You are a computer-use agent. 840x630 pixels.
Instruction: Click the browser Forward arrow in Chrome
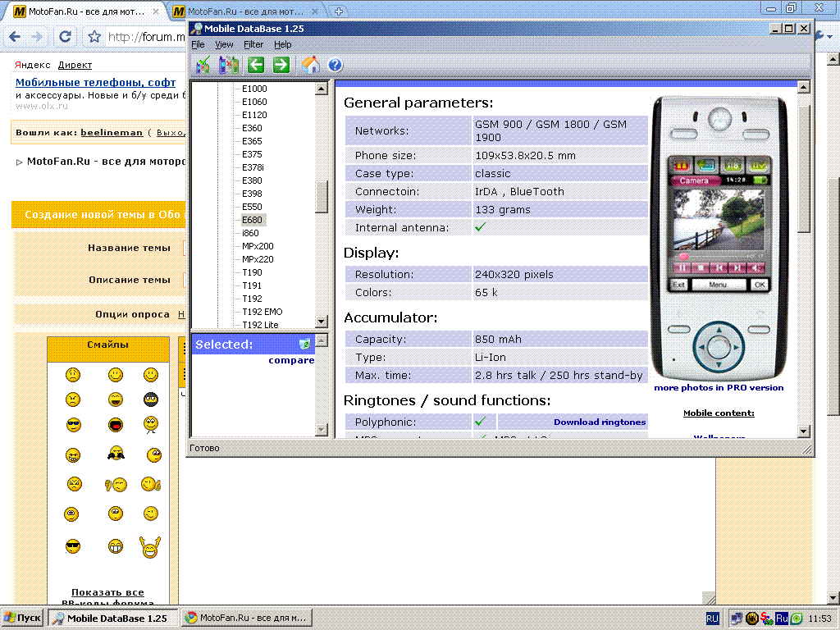click(37, 36)
